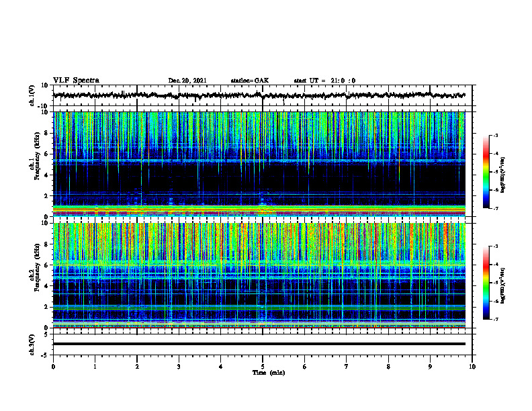Click the 'ch.1(V)' axis label
The width and height of the screenshot is (532, 411).
pos(32,95)
